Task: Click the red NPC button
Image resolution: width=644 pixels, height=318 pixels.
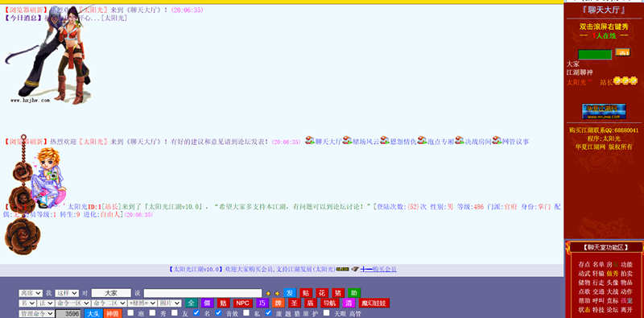Action: (243, 304)
